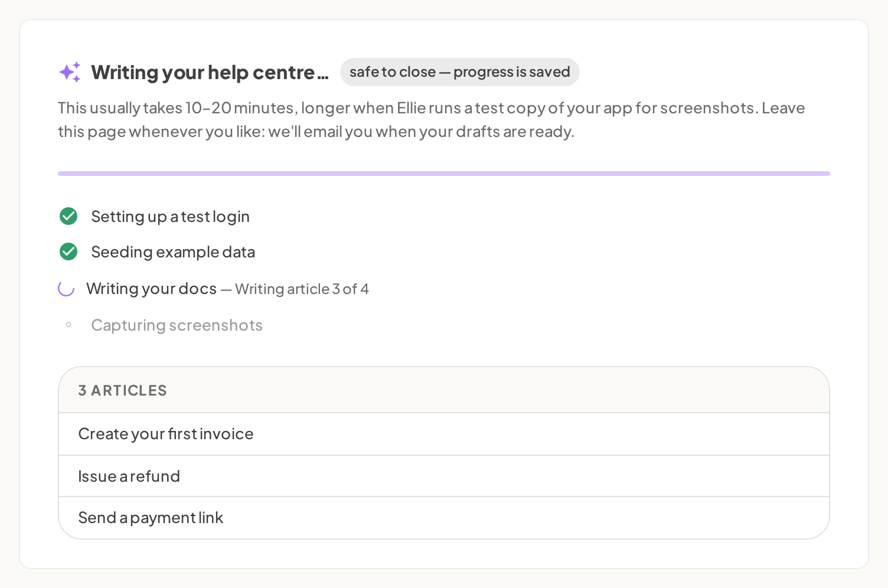Click the 'This usually takes 10–20 minutes' description

[432, 120]
